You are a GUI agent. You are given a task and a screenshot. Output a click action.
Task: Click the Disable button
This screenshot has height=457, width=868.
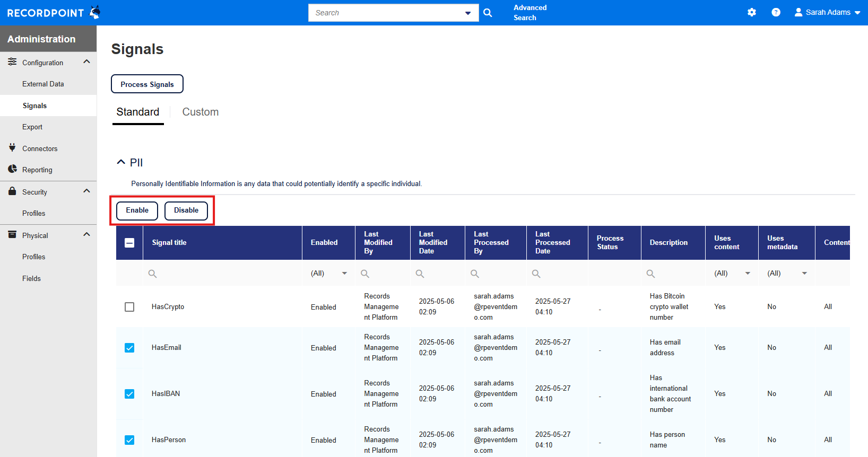point(186,210)
